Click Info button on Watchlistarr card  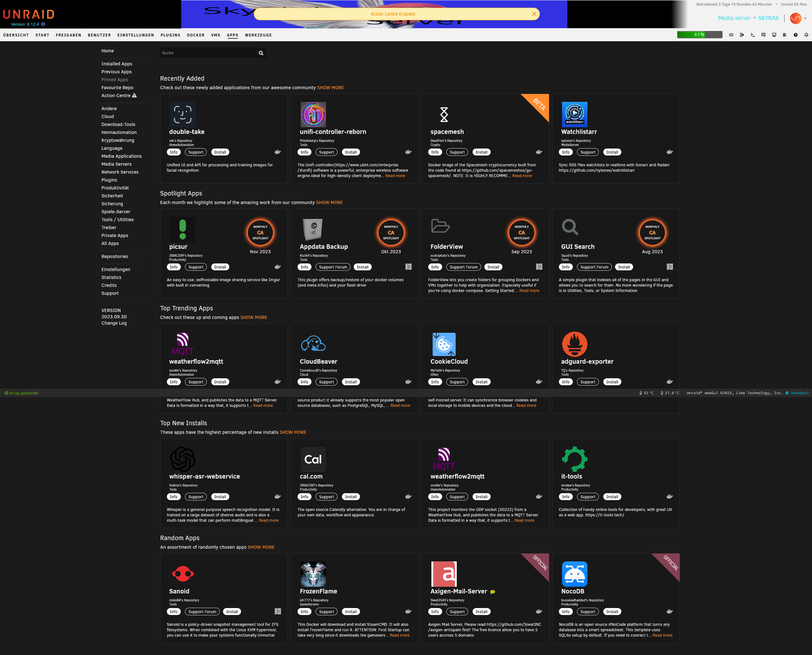[x=566, y=152]
